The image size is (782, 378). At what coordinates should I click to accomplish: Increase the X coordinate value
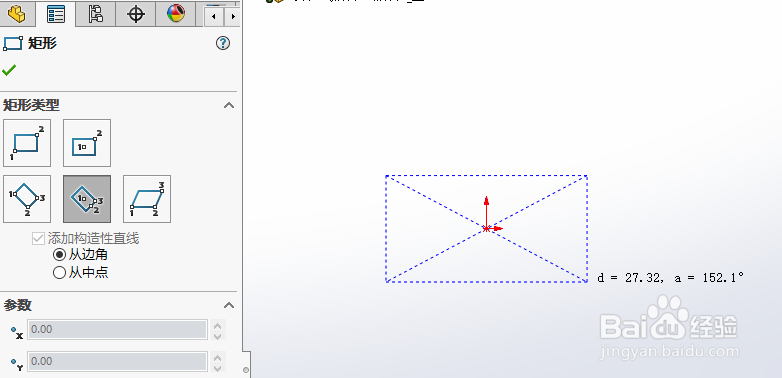217,325
